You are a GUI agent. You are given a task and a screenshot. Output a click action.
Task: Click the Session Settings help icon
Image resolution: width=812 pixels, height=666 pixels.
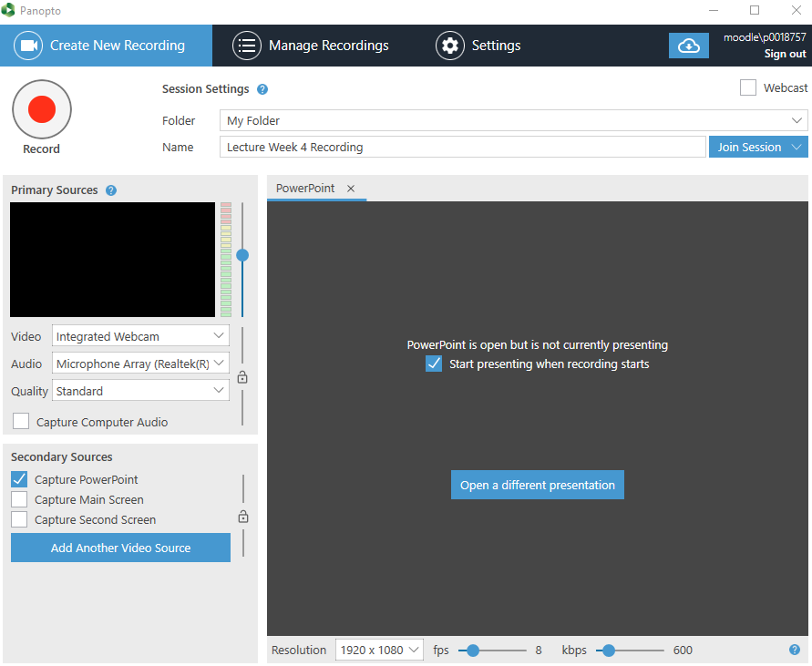262,88
